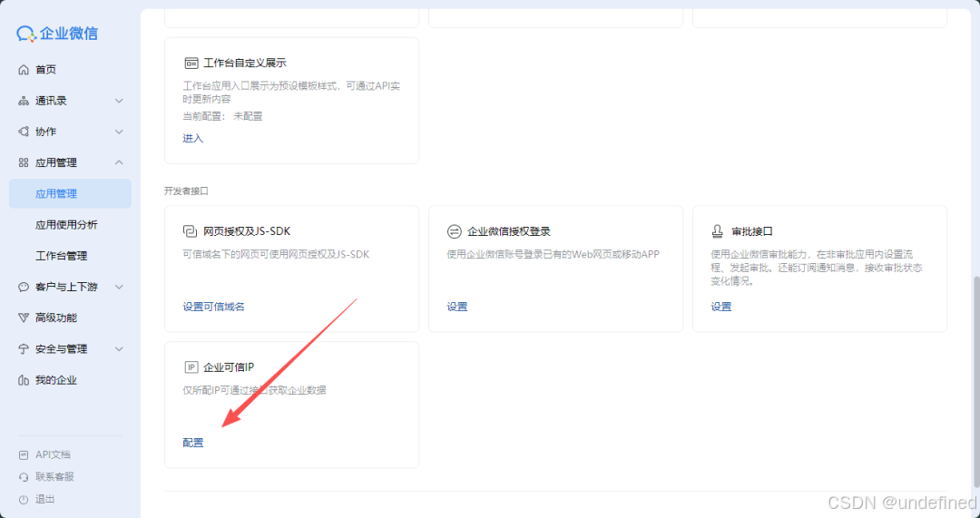Click the 首页 home icon
This screenshot has height=518, width=980.
(24, 69)
